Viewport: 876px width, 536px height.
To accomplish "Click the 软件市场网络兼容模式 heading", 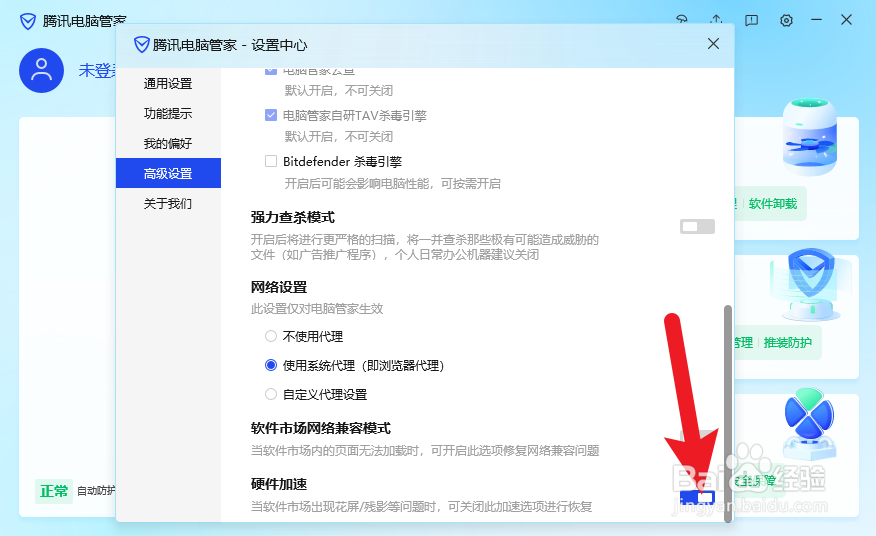I will tap(321, 428).
